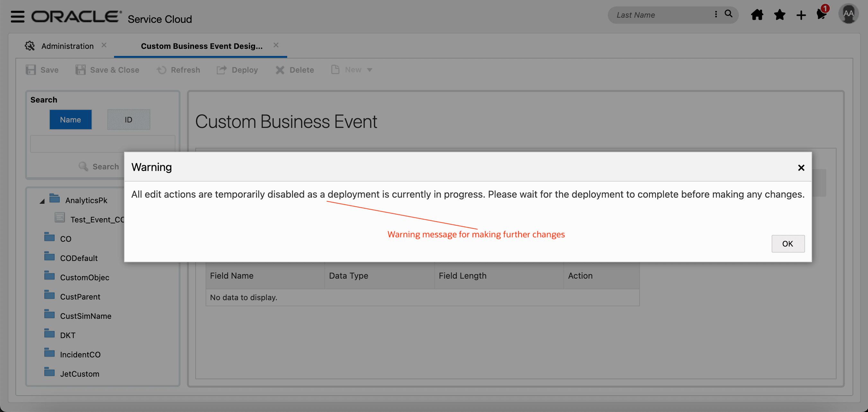The width and height of the screenshot is (868, 412).
Task: Open the New dropdown arrow
Action: pyautogui.click(x=370, y=70)
